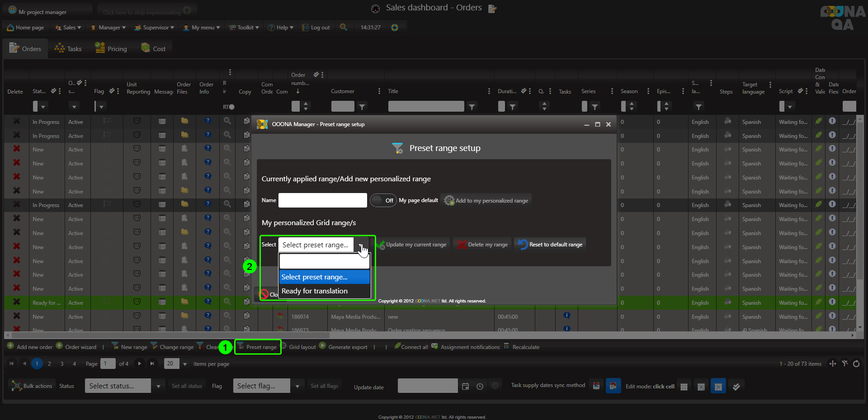The width and height of the screenshot is (868, 420).
Task: Click the Bulk actions icon
Action: click(17, 386)
